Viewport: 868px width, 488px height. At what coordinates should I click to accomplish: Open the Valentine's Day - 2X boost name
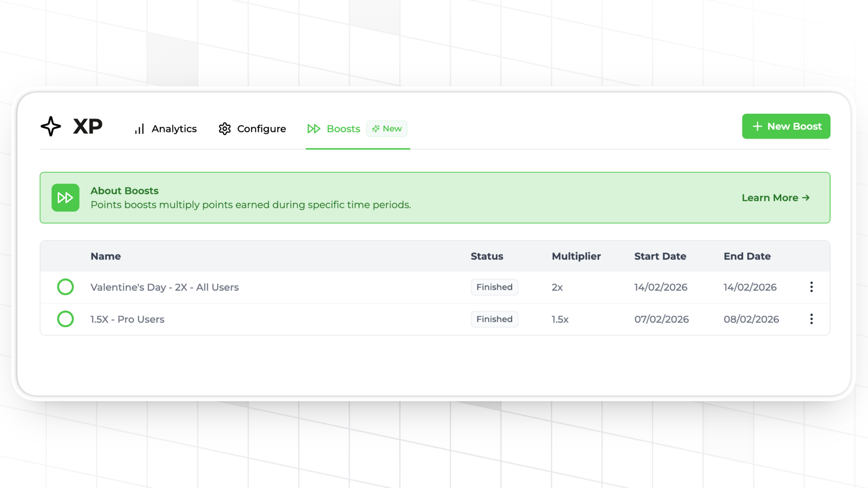[x=165, y=287]
